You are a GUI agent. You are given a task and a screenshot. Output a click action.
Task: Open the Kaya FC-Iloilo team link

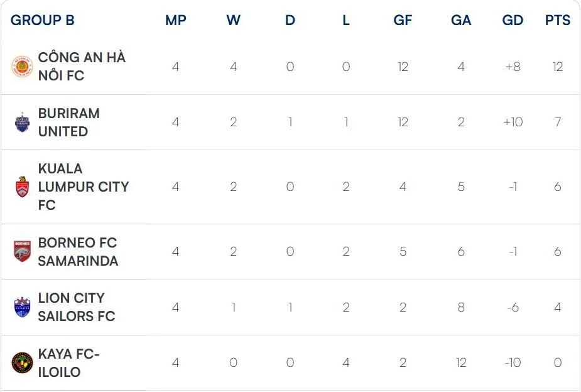click(x=68, y=362)
